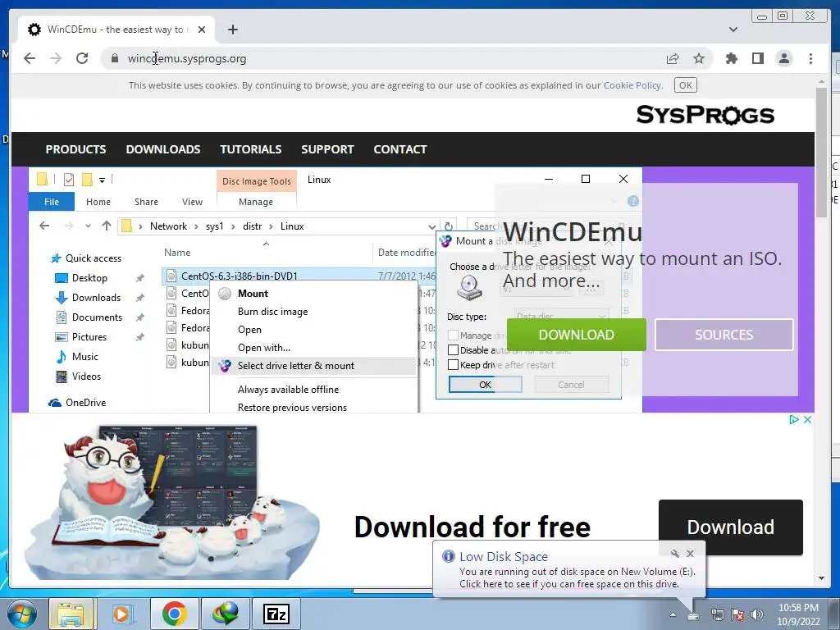The width and height of the screenshot is (840, 630).
Task: Reload the page with refresh icon
Action: (x=82, y=58)
